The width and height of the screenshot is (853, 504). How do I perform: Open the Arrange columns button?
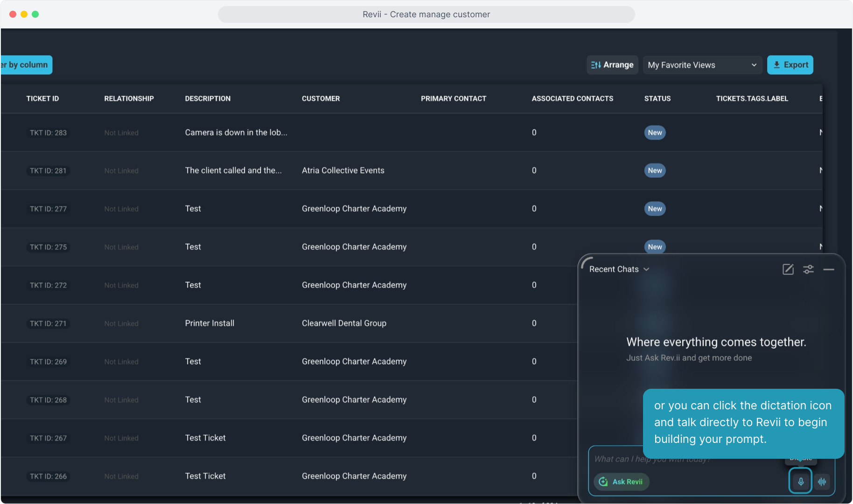point(612,65)
